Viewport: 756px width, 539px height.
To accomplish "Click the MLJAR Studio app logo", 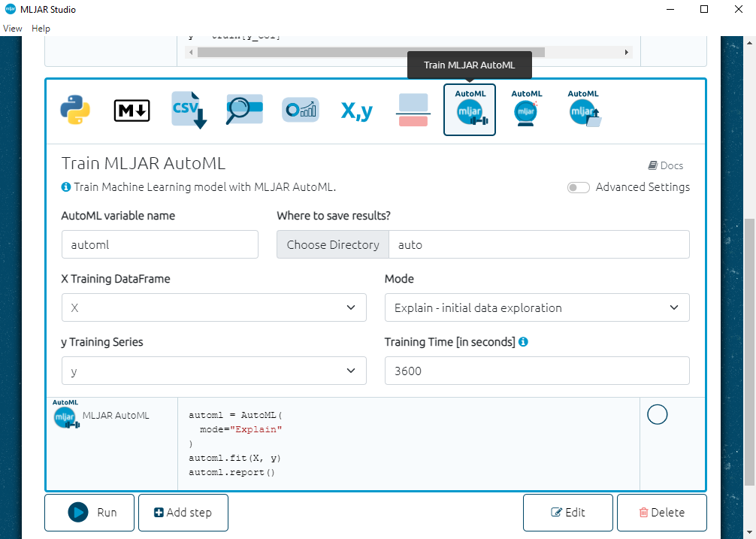I will 10,9.
